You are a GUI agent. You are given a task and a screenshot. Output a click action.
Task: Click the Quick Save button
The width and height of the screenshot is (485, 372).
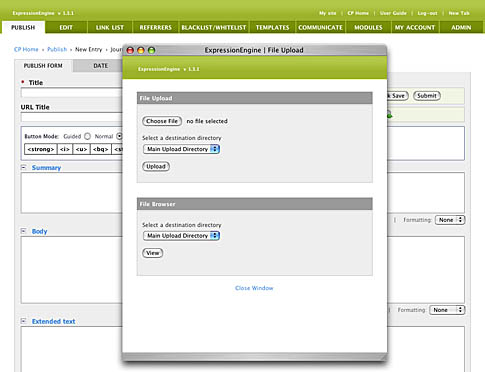(398, 96)
